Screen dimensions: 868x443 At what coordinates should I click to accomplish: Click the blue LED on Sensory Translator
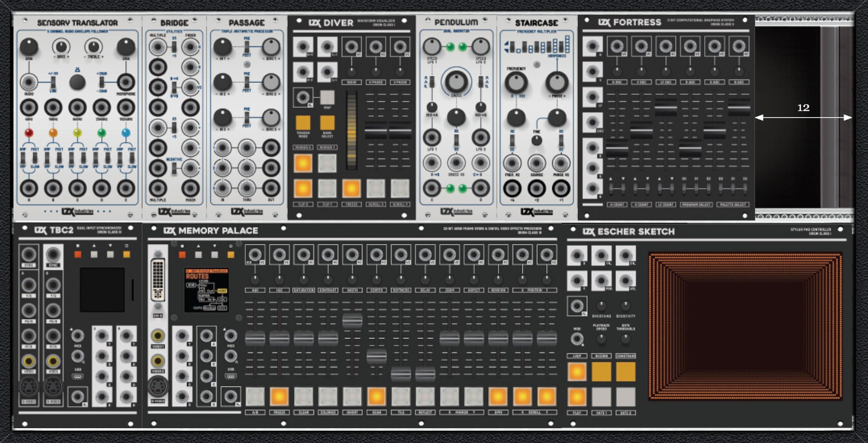126,133
